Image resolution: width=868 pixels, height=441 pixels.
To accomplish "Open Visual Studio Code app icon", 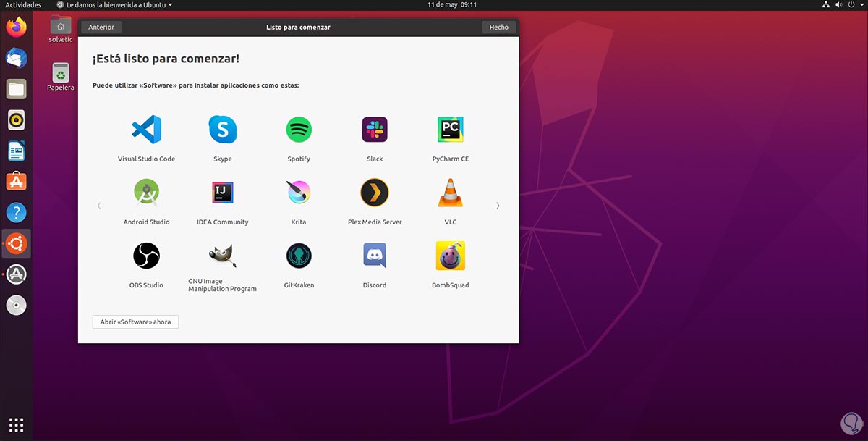I will click(x=146, y=130).
